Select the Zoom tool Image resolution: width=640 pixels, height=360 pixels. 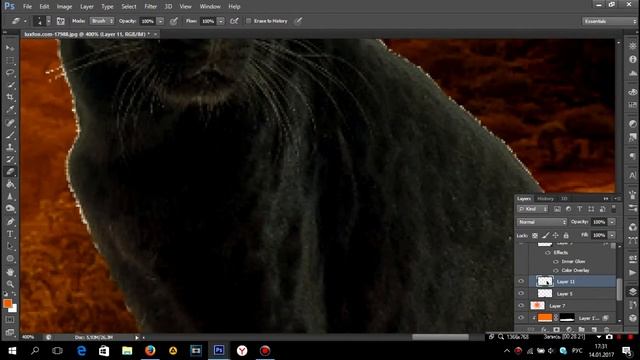pyautogui.click(x=10, y=284)
